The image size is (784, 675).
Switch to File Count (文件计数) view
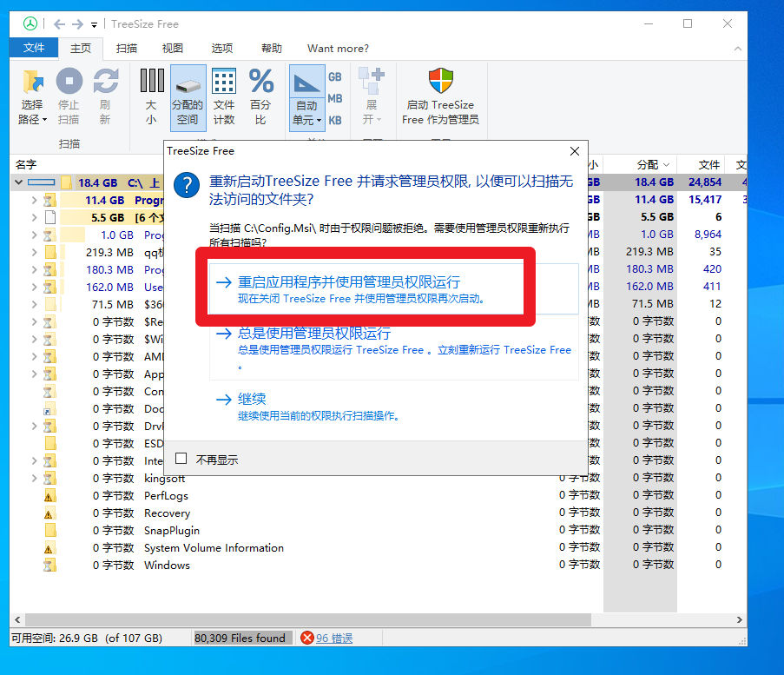[x=224, y=96]
